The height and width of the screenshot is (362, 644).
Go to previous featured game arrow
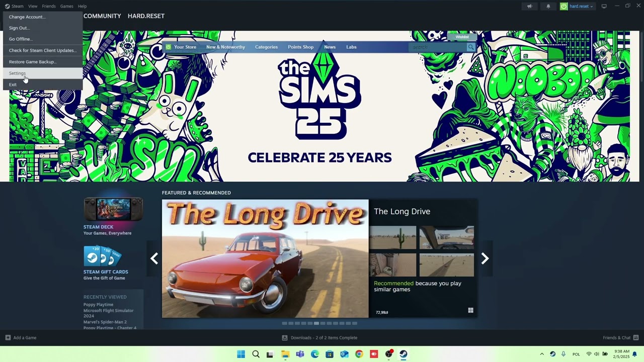pyautogui.click(x=154, y=258)
